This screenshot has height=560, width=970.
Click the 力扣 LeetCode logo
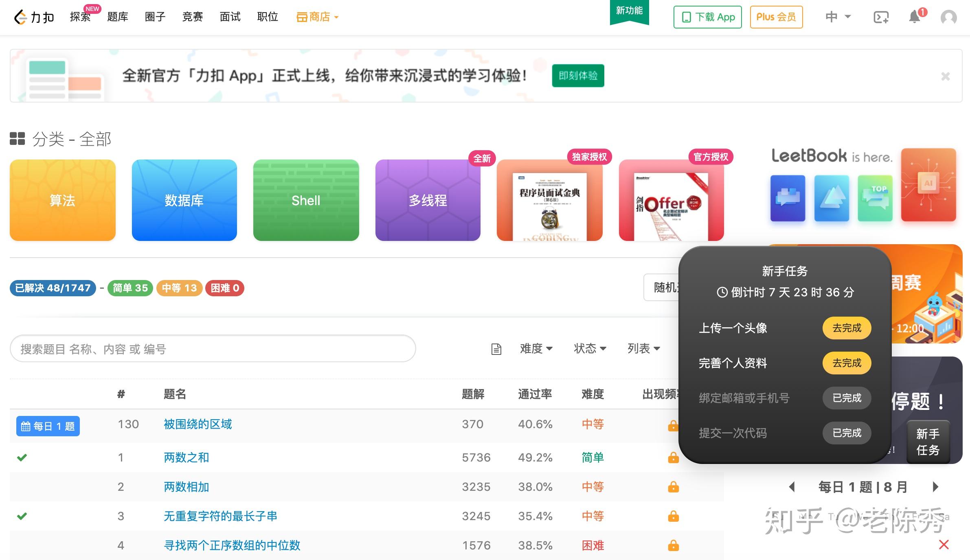click(x=34, y=17)
